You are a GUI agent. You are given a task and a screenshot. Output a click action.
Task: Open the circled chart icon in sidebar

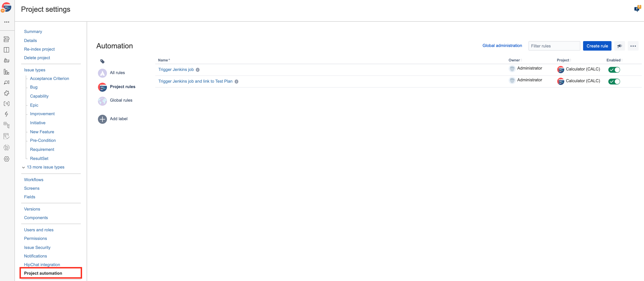7,148
